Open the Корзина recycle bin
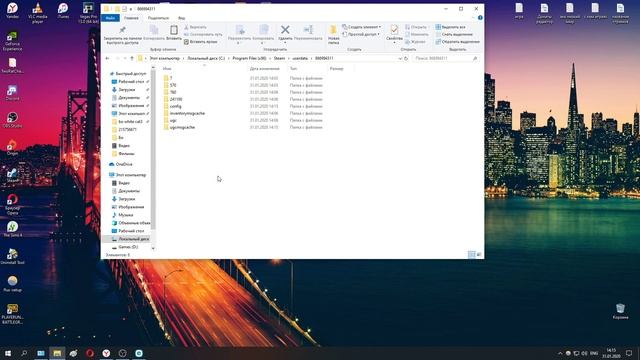Screen dimensions: 640x360 pyautogui.click(x=620, y=311)
